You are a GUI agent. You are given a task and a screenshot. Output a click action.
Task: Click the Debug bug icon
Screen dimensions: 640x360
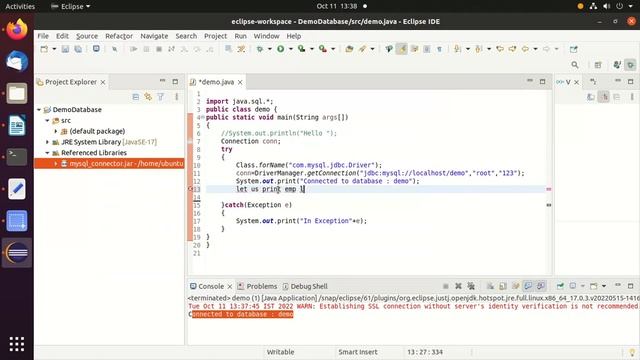[260, 49]
